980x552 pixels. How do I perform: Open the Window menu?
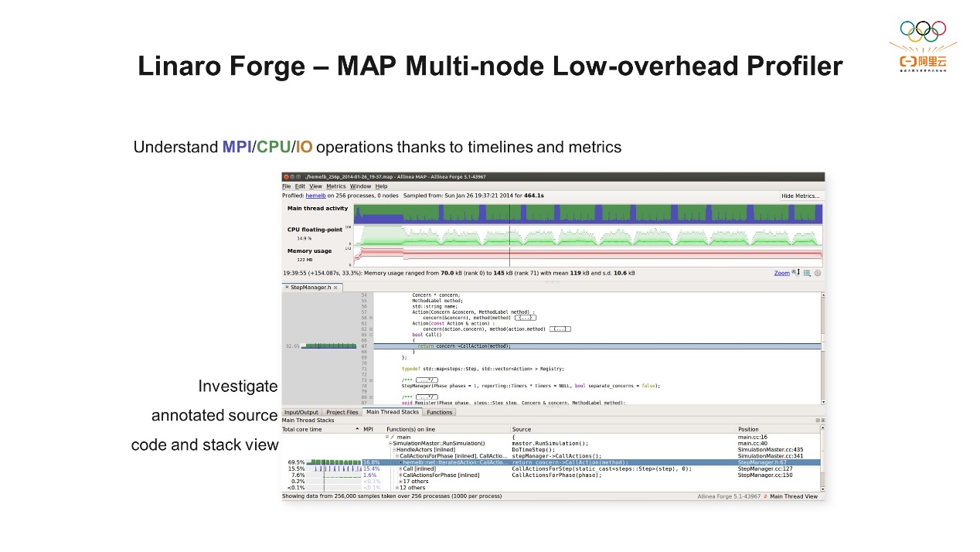tap(360, 186)
